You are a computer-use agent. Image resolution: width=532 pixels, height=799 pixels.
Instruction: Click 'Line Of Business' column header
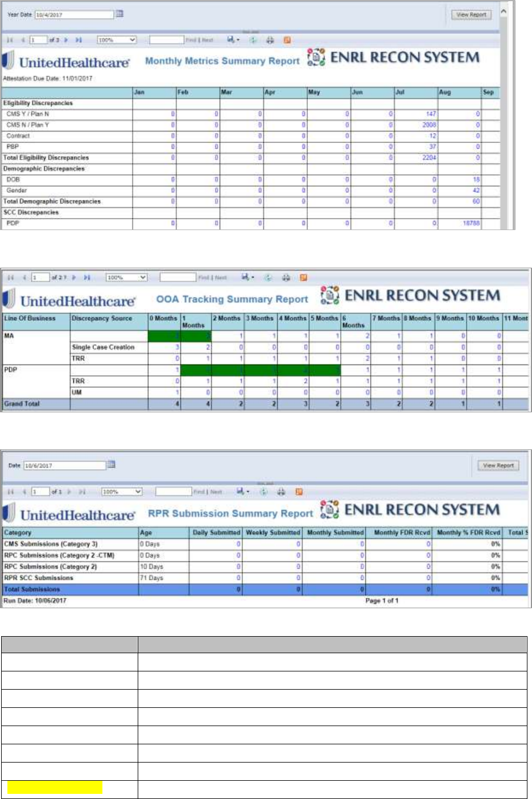36,321
